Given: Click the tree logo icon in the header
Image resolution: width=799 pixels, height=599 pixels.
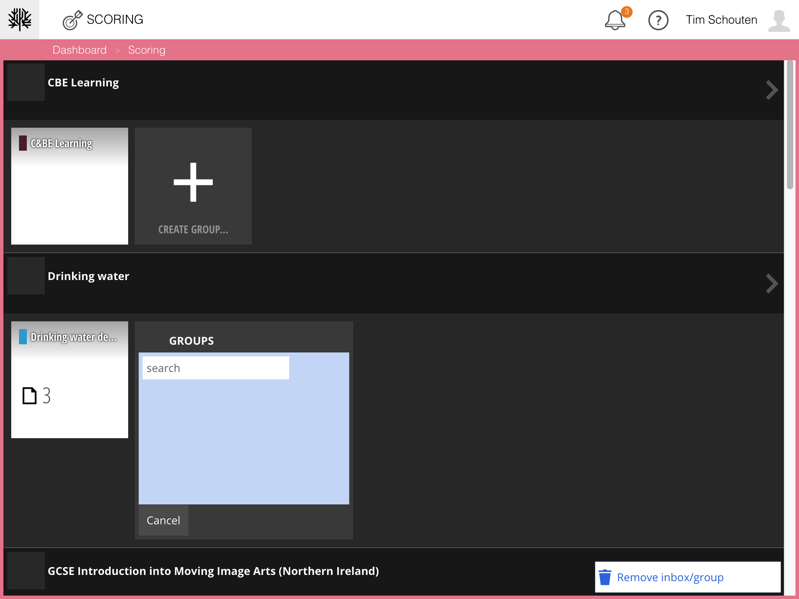Looking at the screenshot, I should pos(20,19).
